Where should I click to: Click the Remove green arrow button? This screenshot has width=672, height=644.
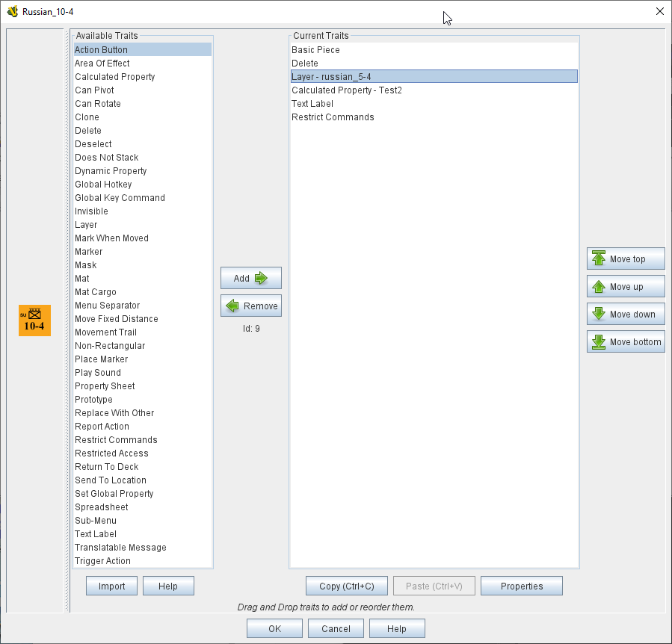(250, 306)
